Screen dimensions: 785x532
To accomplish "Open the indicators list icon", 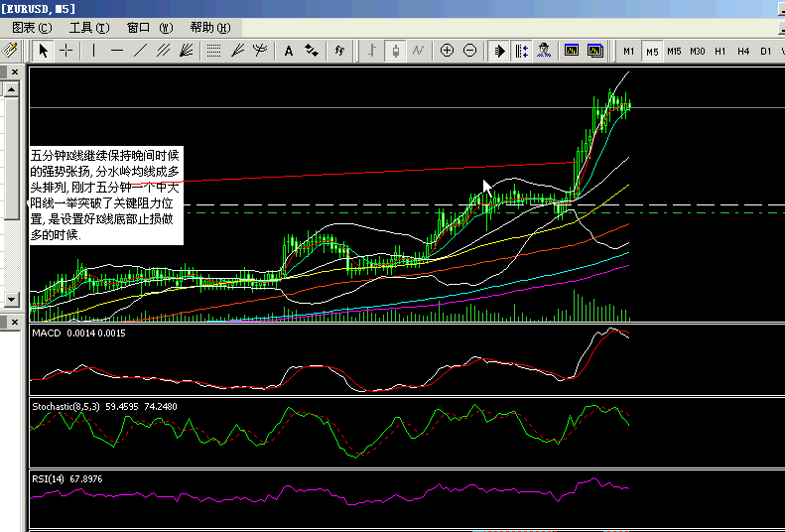I will pyautogui.click(x=339, y=51).
